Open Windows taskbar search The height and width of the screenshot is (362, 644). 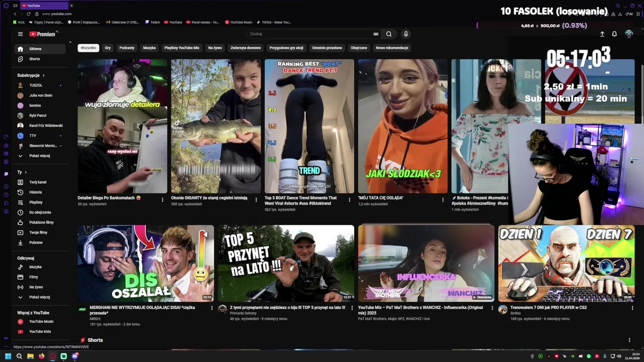click(19, 356)
